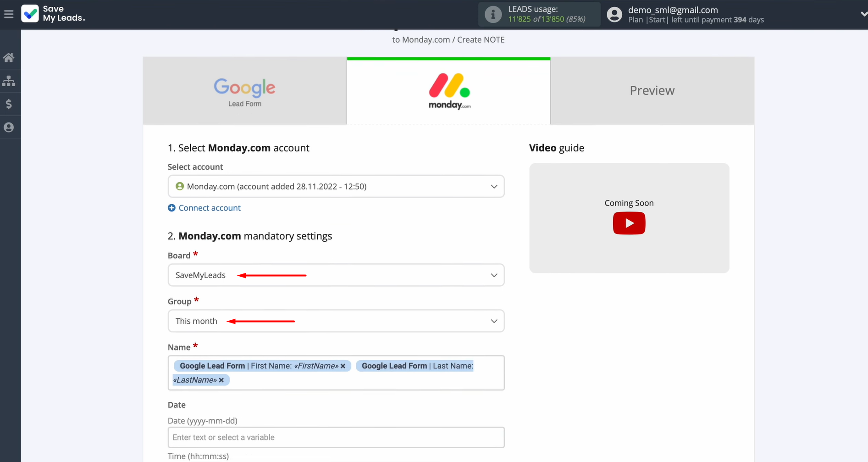Go to the Home sidebar icon
The image size is (868, 462).
tap(9, 58)
